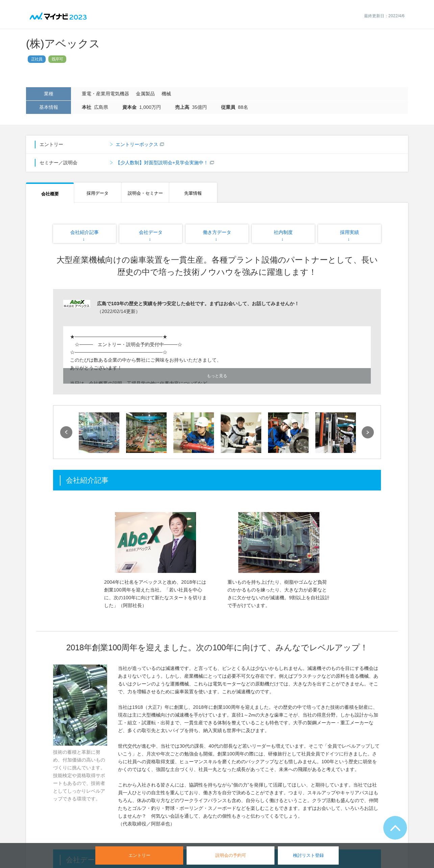434x868 pixels.
Task: Jump to 採用実績 section
Action: [x=349, y=234]
